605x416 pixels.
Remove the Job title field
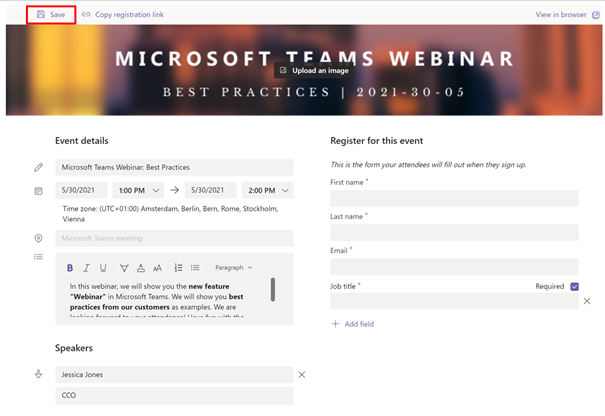587,301
